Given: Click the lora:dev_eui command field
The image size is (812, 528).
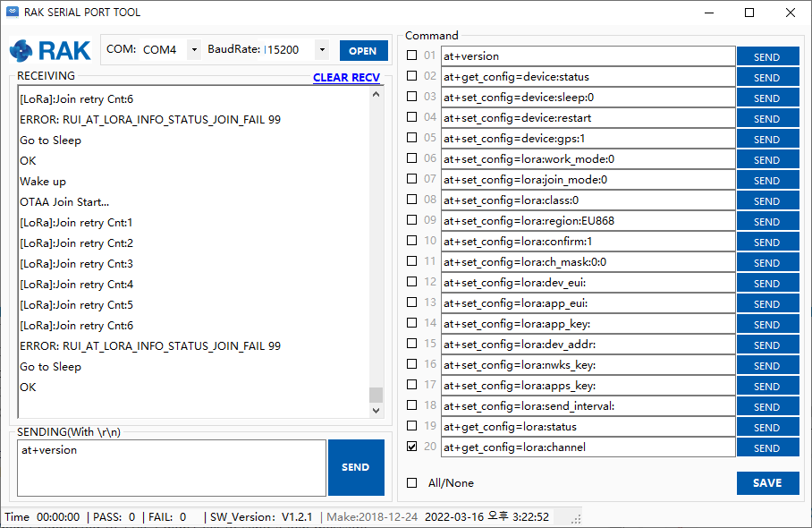Looking at the screenshot, I should coord(588,283).
